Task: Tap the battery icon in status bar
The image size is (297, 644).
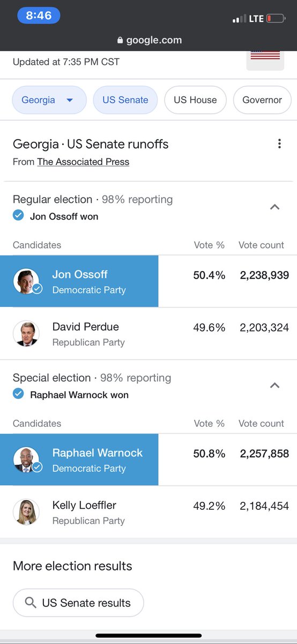Action: click(x=276, y=19)
